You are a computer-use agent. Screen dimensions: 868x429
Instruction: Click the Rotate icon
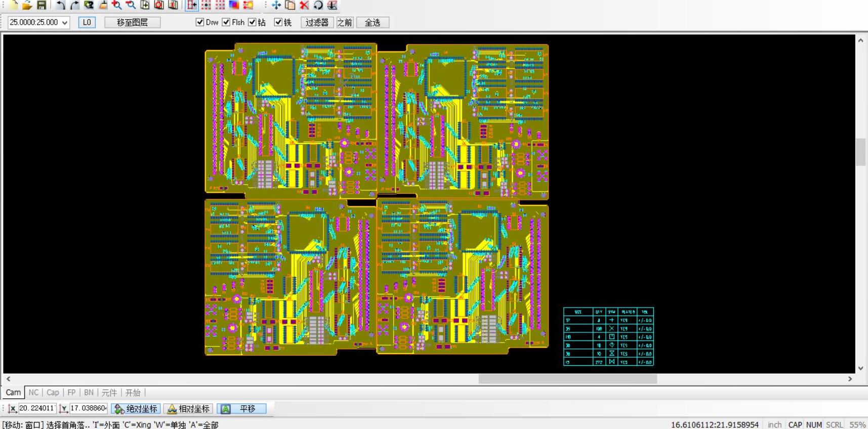click(318, 5)
